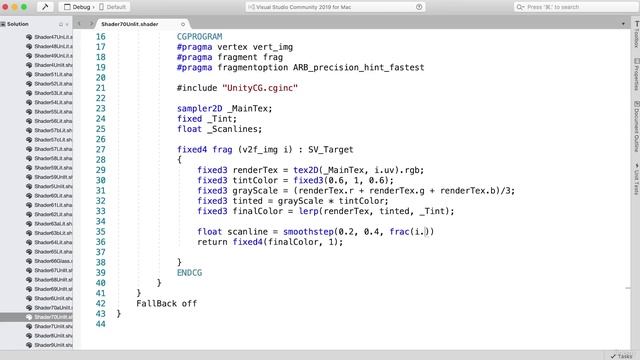Select Shader65Lit in the solution tree

pos(53,252)
